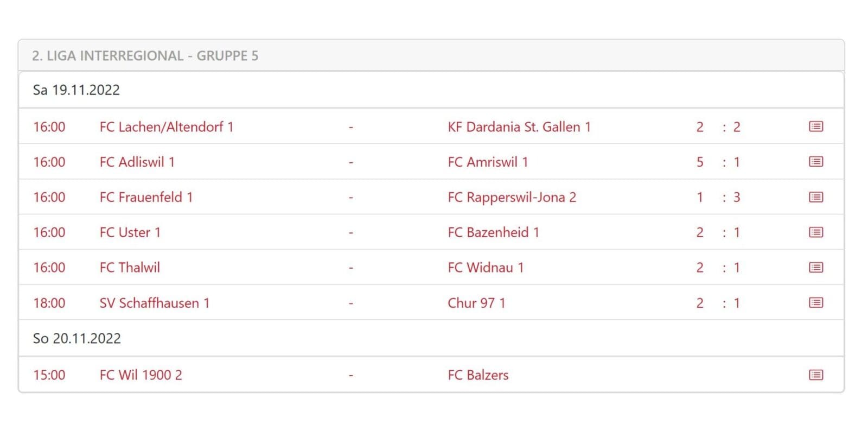Viewport: 868px width, 430px height.
Task: Open match details icon for FC Frauenfeld game
Action: 816,197
